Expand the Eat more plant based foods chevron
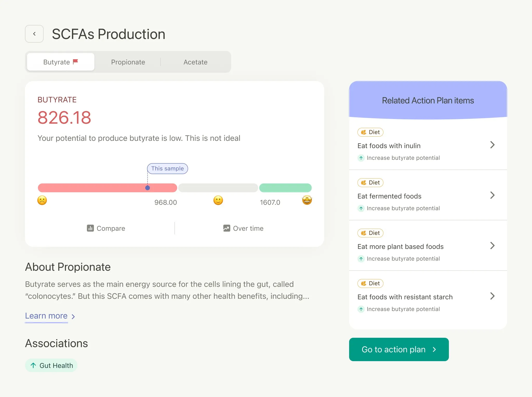Image resolution: width=532 pixels, height=397 pixels. pos(493,246)
